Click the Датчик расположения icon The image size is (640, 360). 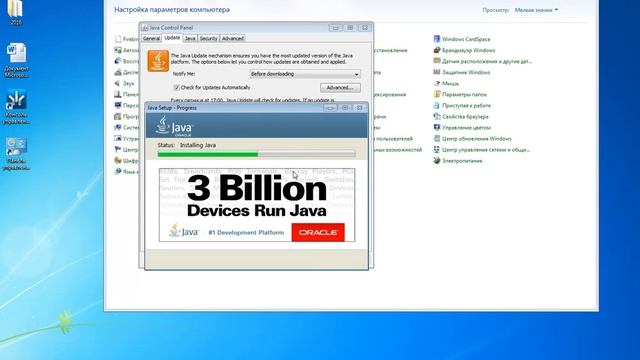437,61
